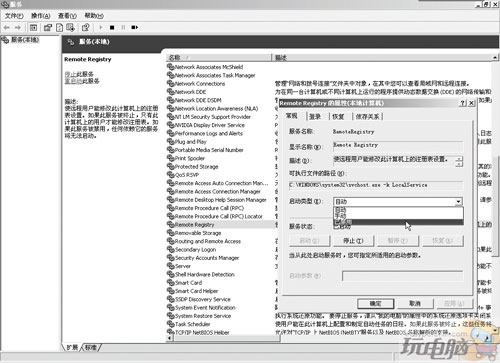500x363 pixels.
Task: Click the 停止(T) button
Action: point(353,241)
